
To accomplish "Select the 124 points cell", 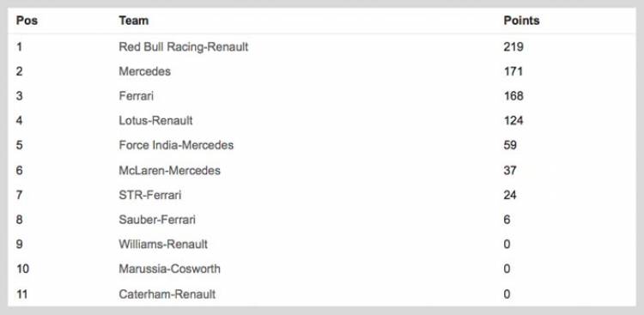I will [x=513, y=121].
